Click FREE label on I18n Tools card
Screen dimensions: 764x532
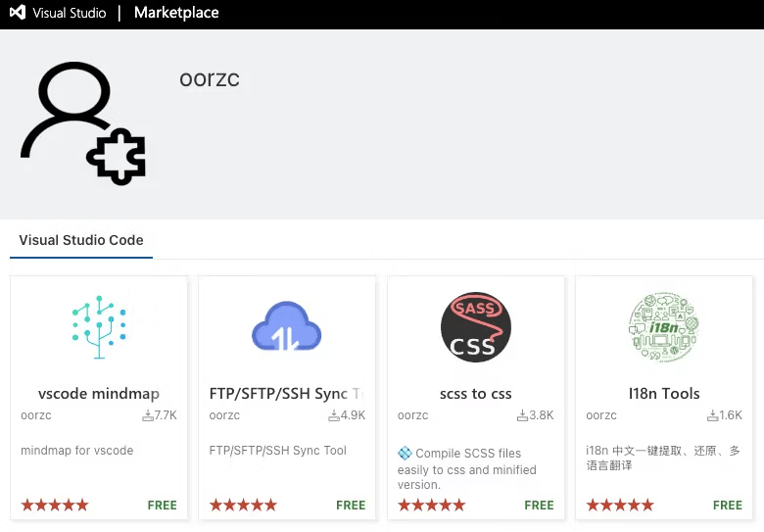tap(728, 506)
